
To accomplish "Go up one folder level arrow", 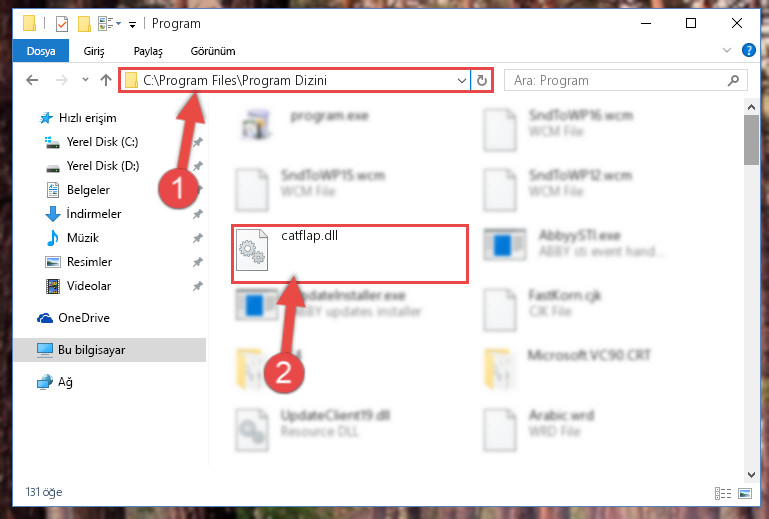I will point(106,80).
